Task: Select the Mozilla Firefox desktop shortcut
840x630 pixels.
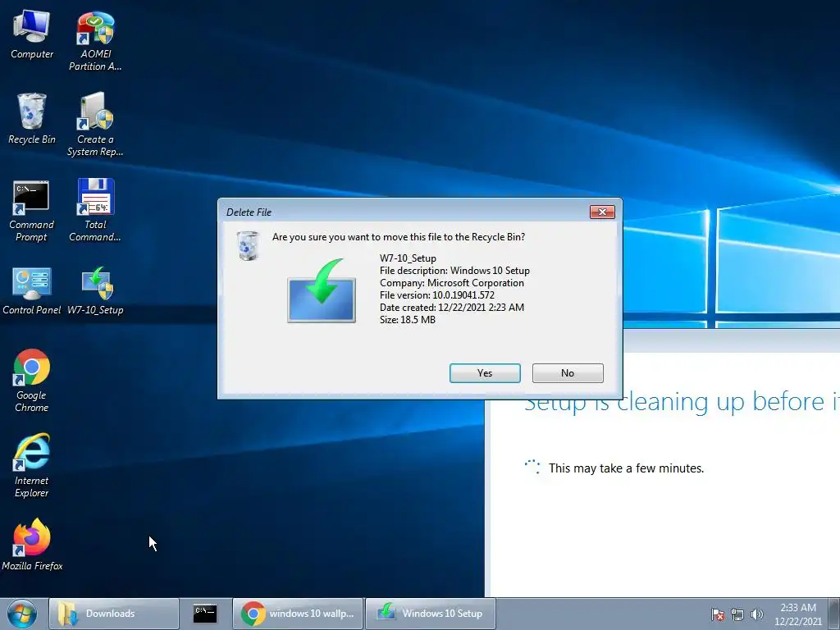Action: (x=32, y=545)
